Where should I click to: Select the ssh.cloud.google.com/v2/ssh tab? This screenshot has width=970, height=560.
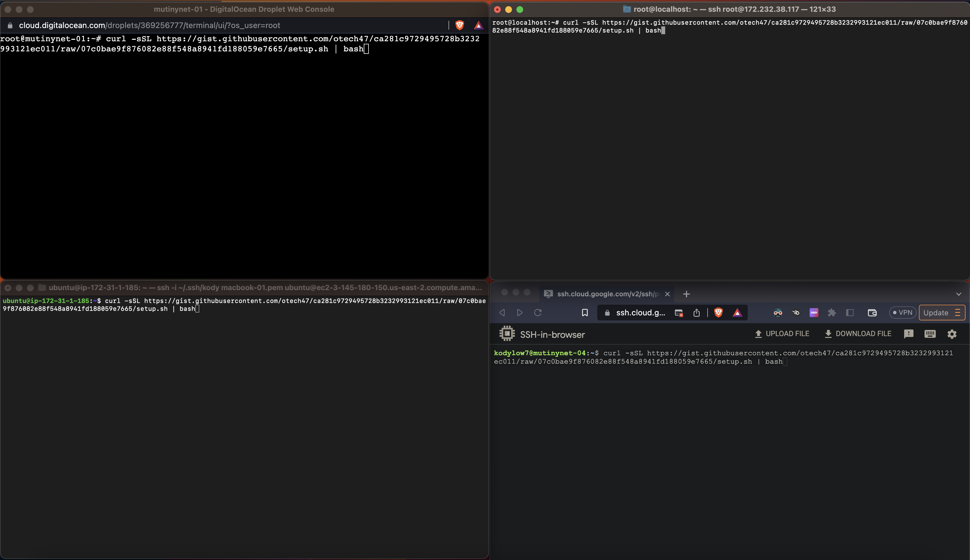coord(607,294)
